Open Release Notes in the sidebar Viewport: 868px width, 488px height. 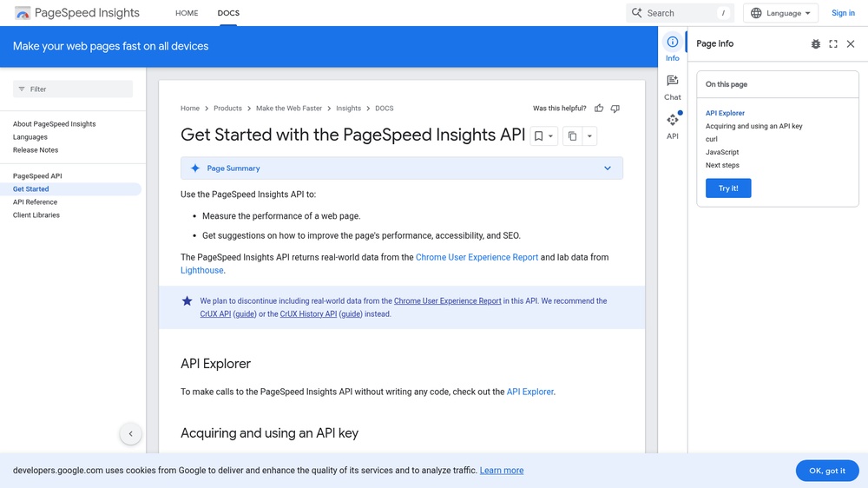coord(36,150)
